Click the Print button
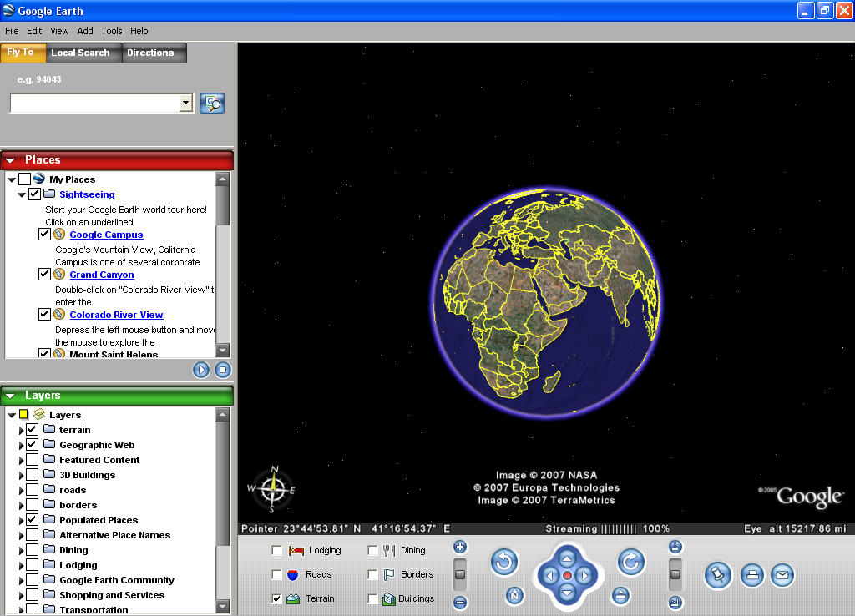The height and width of the screenshot is (616, 855). point(752,575)
